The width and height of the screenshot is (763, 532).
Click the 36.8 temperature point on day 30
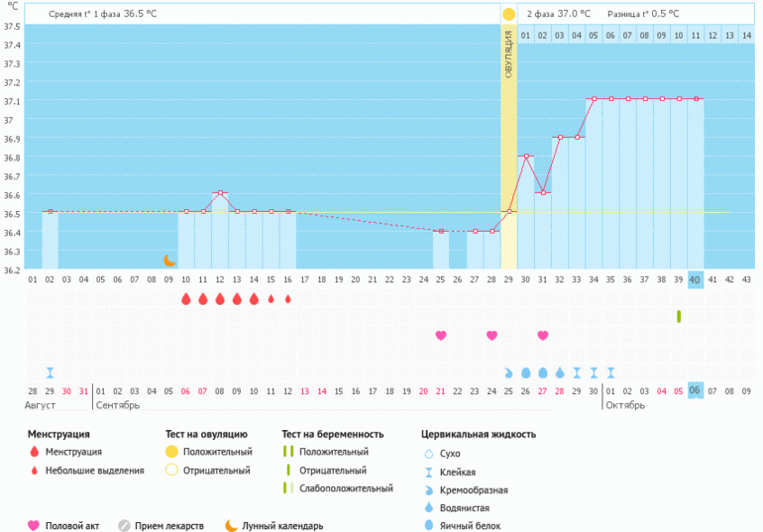[526, 156]
